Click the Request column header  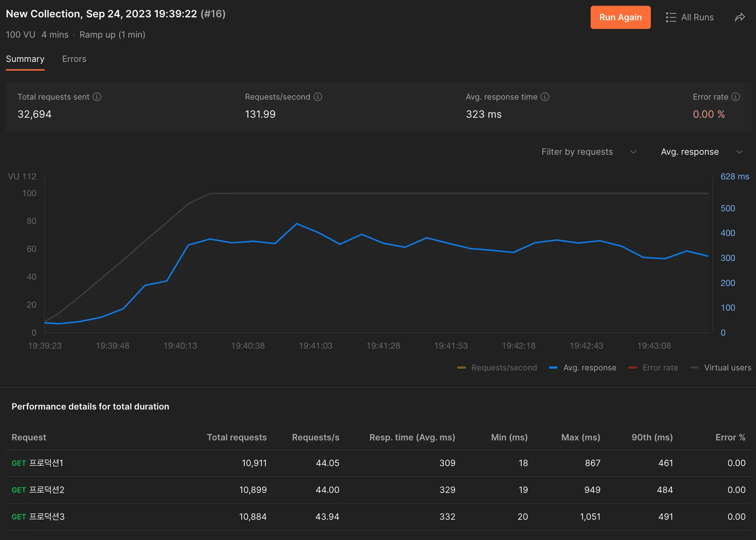[29, 437]
